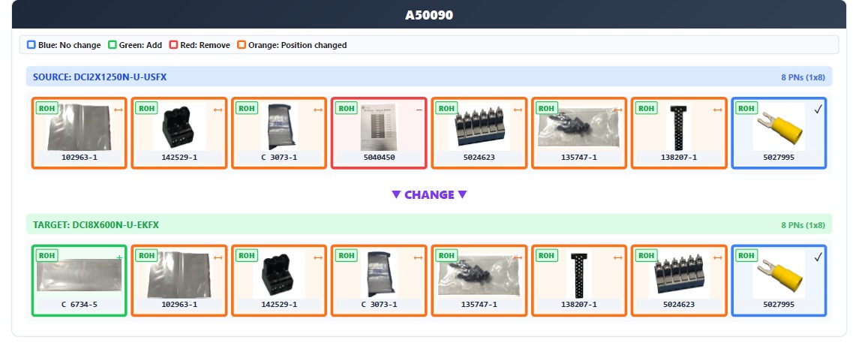This screenshot has height=352, width=868.
Task: Open the 5024623 thumbnail in source row
Action: click(x=479, y=126)
